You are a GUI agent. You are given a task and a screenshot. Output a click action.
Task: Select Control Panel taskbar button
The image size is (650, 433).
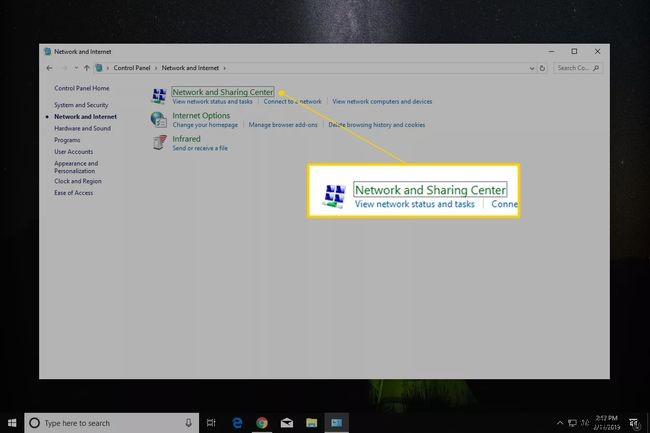pos(336,423)
